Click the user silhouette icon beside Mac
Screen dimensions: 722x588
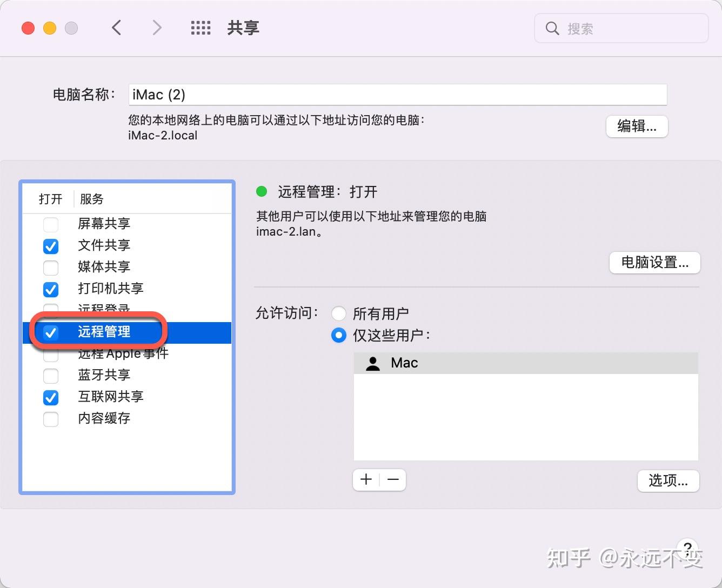point(373,363)
